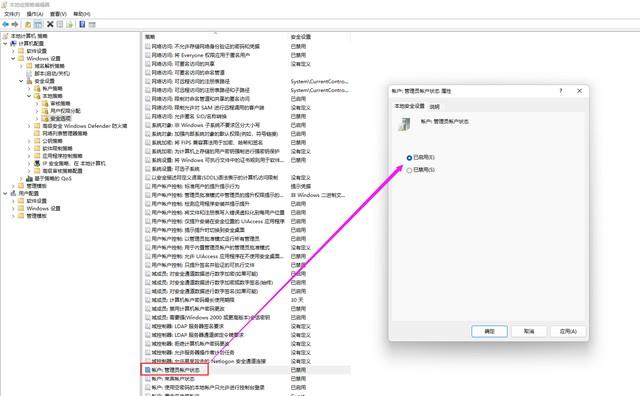Select the 系统设置: 可选子系统 row

coord(247,169)
